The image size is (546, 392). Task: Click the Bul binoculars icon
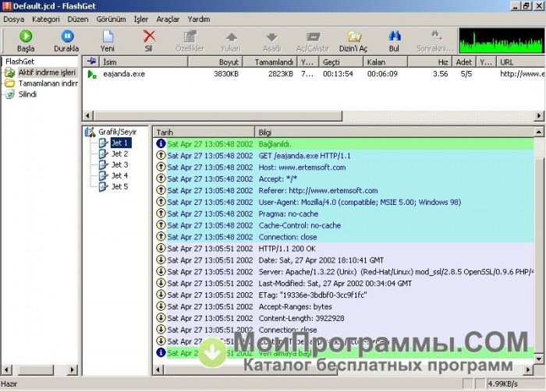pos(394,41)
